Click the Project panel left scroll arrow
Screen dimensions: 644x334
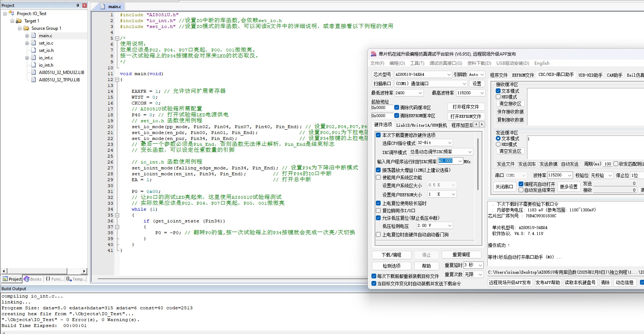(x=4, y=271)
